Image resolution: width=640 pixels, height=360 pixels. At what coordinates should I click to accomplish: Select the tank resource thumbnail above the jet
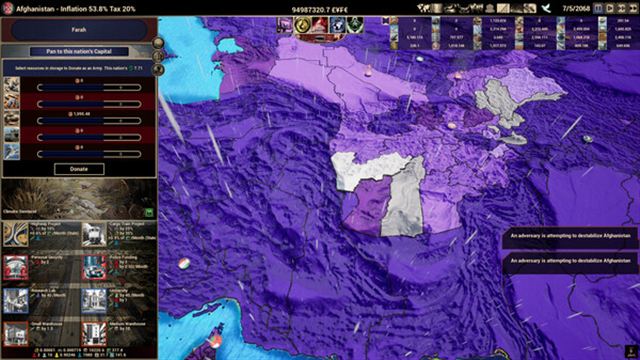pyautogui.click(x=11, y=135)
